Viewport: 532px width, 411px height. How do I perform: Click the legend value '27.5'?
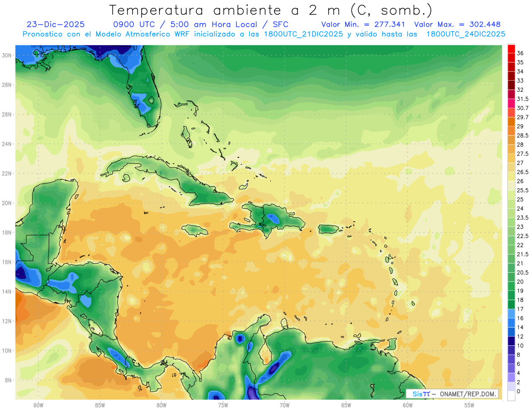click(x=523, y=153)
